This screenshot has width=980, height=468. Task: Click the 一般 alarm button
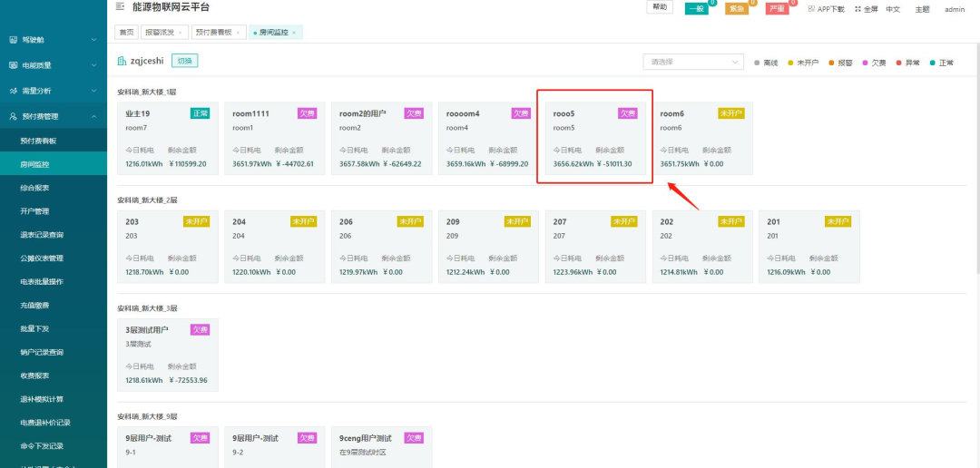pyautogui.click(x=697, y=9)
